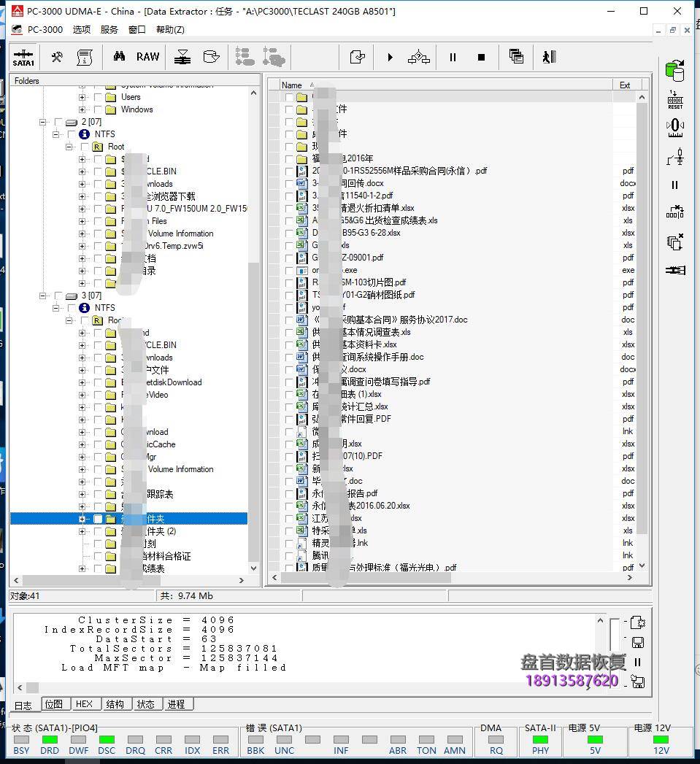This screenshot has height=764, width=700.
Task: Switch to the 结构 tab
Action: coord(115,704)
